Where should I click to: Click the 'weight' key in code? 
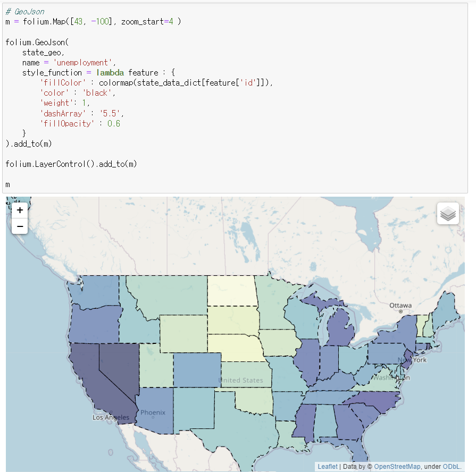(56, 103)
